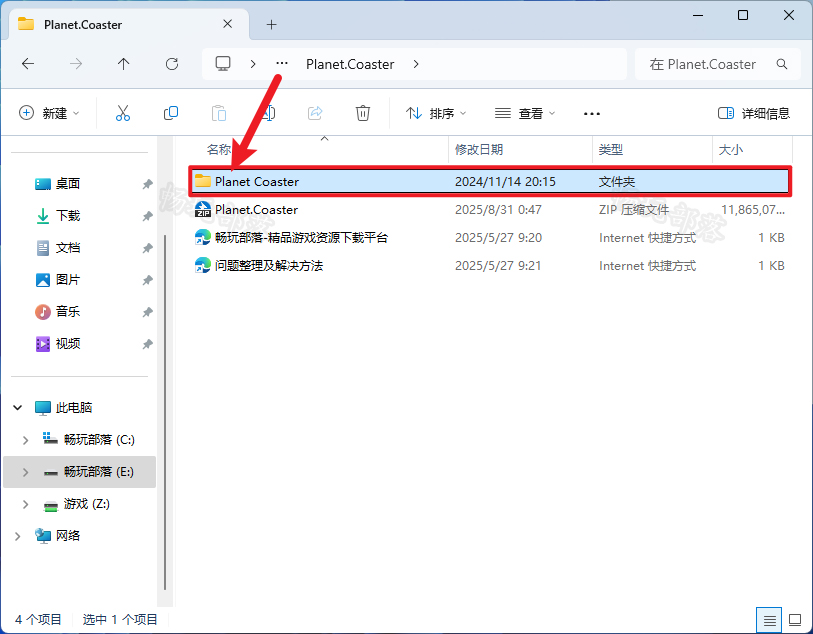
Task: Click the This PC monitor icon in address bar
Action: (x=223, y=64)
